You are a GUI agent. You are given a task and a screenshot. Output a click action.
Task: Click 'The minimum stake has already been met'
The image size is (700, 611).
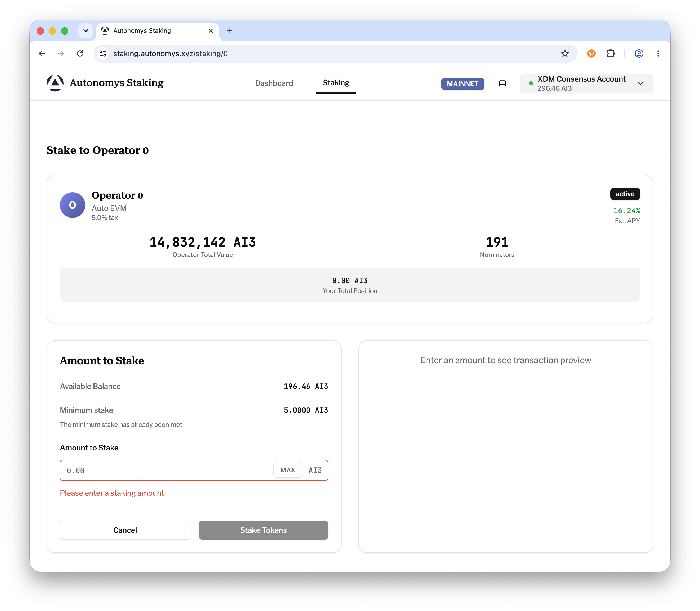[121, 424]
